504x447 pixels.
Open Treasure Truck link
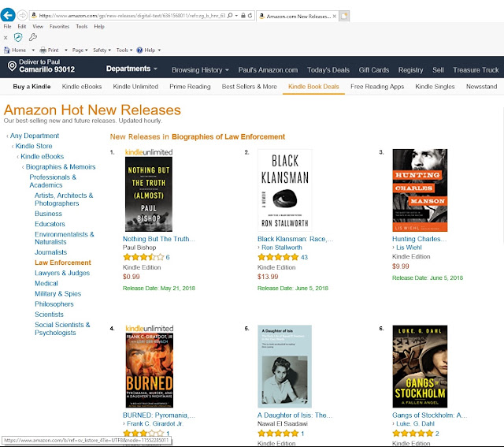476,70
